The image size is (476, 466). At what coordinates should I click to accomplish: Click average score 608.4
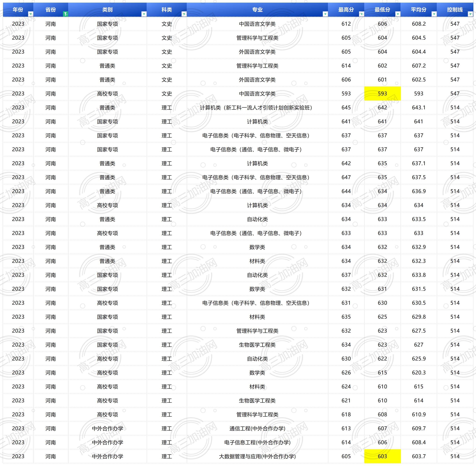pos(418,442)
